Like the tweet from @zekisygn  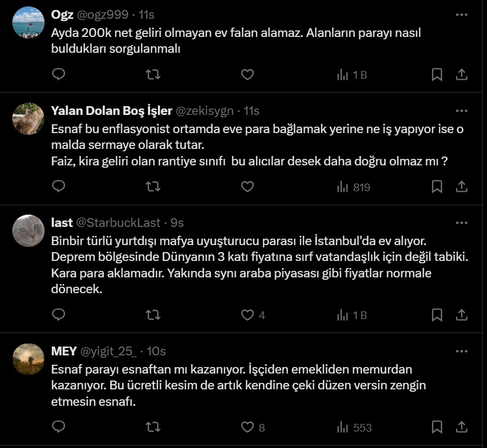[248, 186]
